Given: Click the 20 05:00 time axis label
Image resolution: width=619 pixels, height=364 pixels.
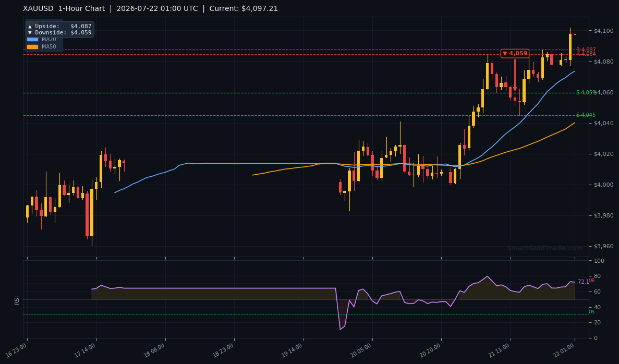Looking at the screenshot, I should click(361, 350).
